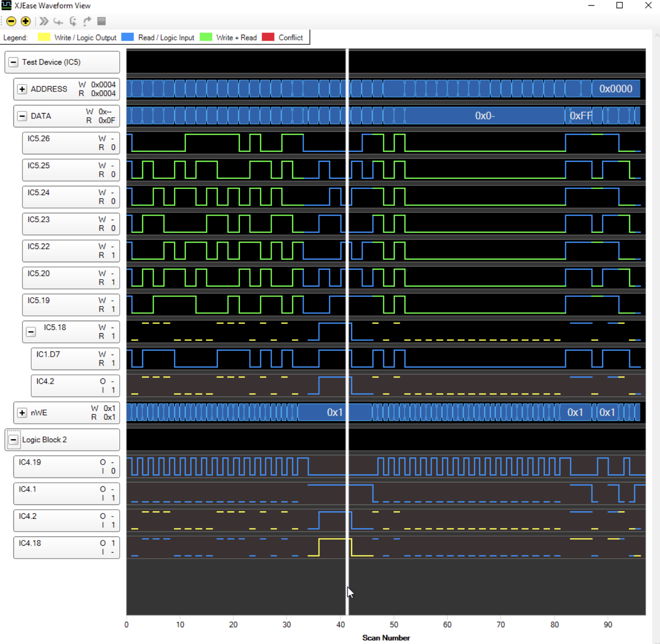The height and width of the screenshot is (644, 660).
Task: Click the 0xFF value in DATA waveform
Action: click(x=580, y=116)
